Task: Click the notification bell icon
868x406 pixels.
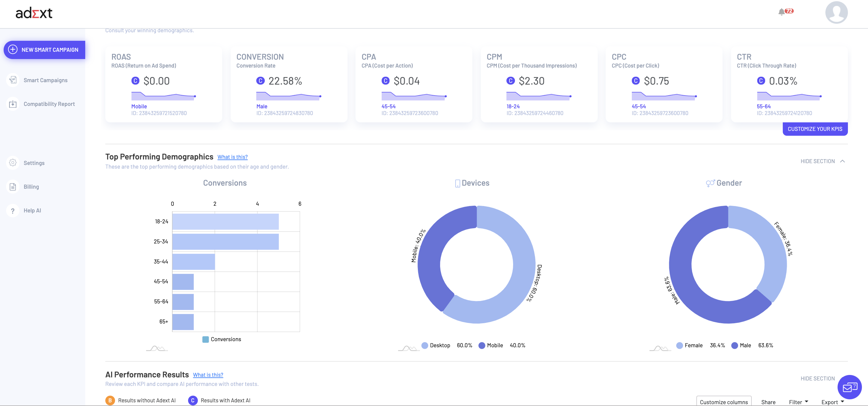Action: [781, 12]
